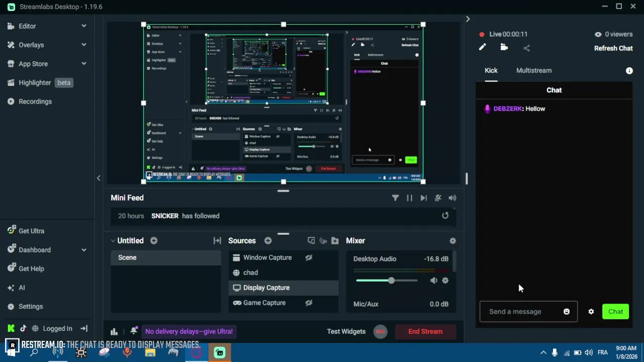
Task: Mute Desktop Audio speaker icon
Action: (x=434, y=281)
